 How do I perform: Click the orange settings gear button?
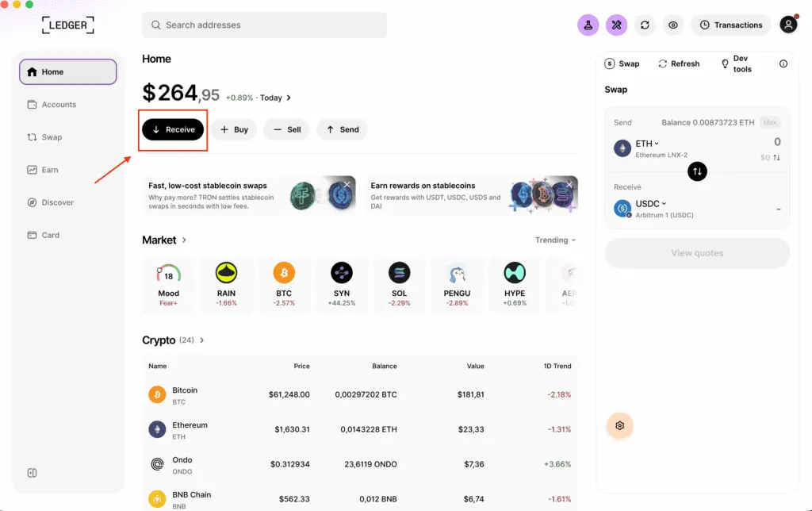[620, 425]
